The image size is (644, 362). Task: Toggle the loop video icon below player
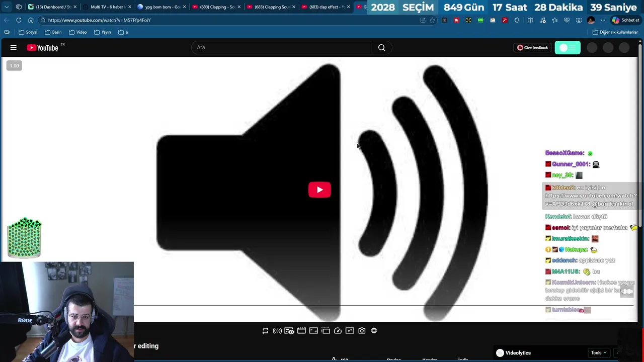[265, 331]
